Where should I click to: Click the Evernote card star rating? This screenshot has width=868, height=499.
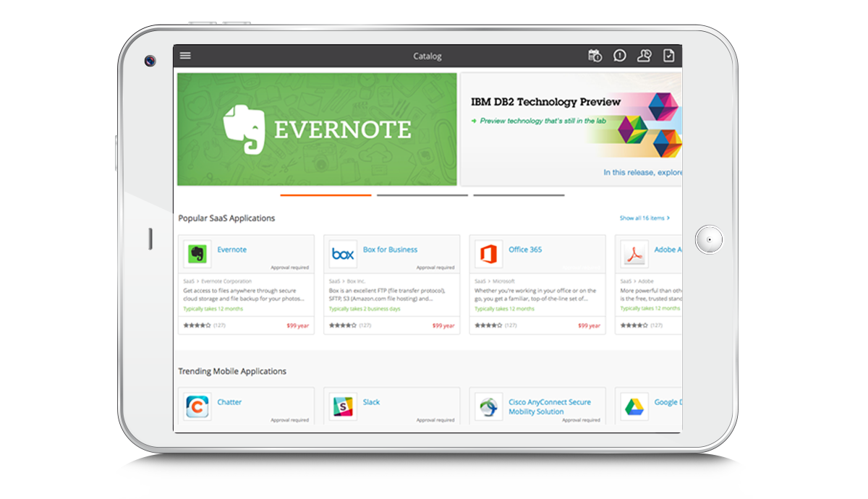(197, 325)
